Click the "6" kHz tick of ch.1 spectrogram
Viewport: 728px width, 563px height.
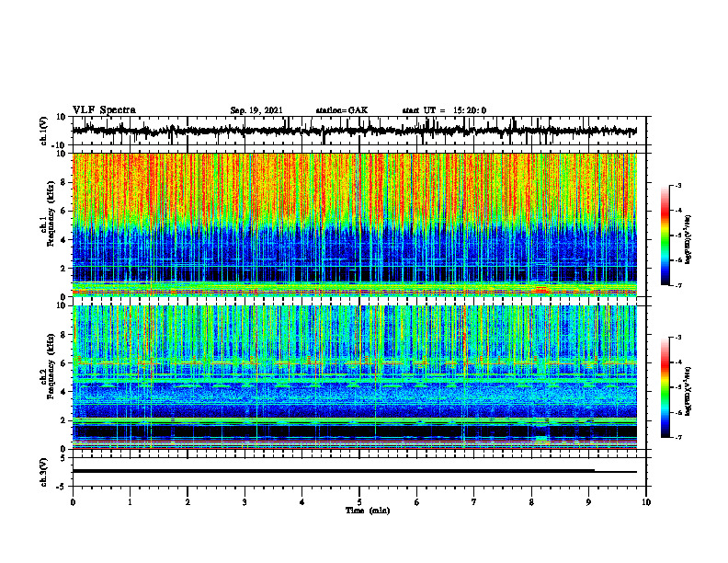[x=63, y=211]
